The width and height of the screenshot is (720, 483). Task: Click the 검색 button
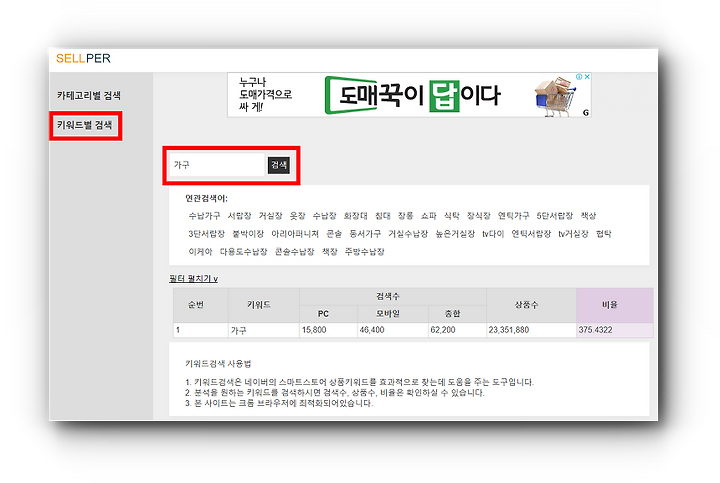tap(279, 165)
